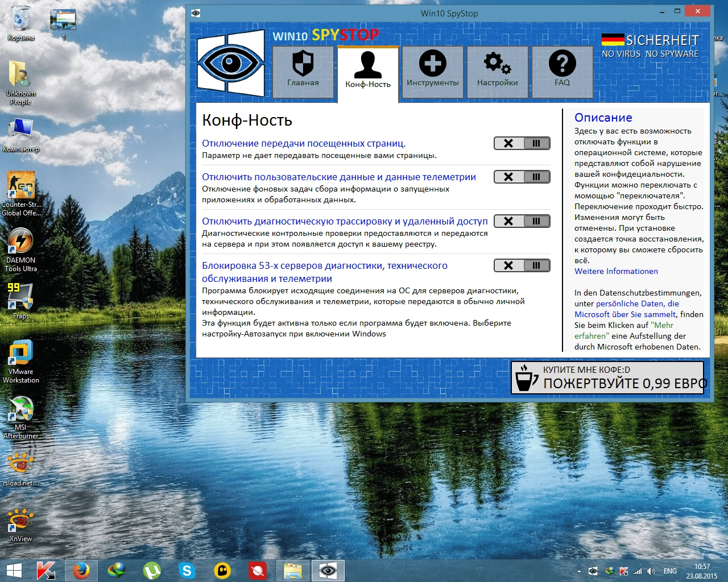The image size is (728, 582).
Task: Open the Weitere Informationen link
Action: point(616,271)
